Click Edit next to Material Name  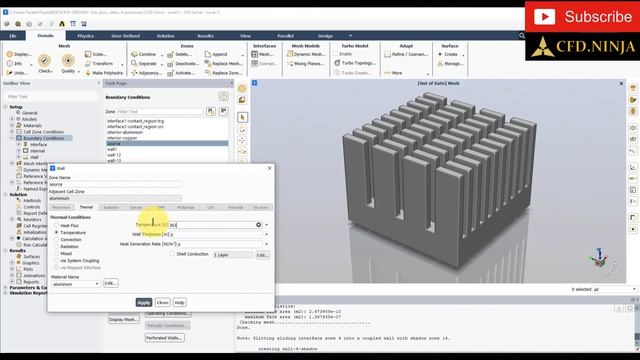[x=111, y=283]
